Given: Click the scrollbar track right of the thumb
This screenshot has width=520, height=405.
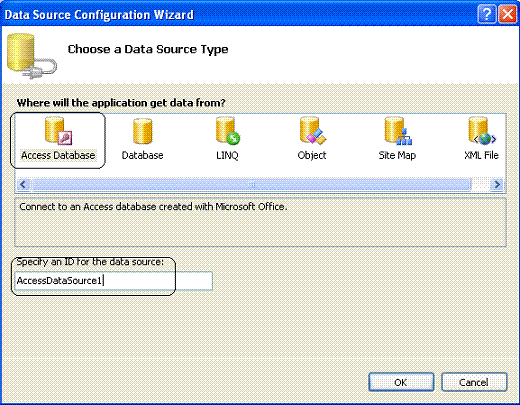Looking at the screenshot, I should [481, 184].
